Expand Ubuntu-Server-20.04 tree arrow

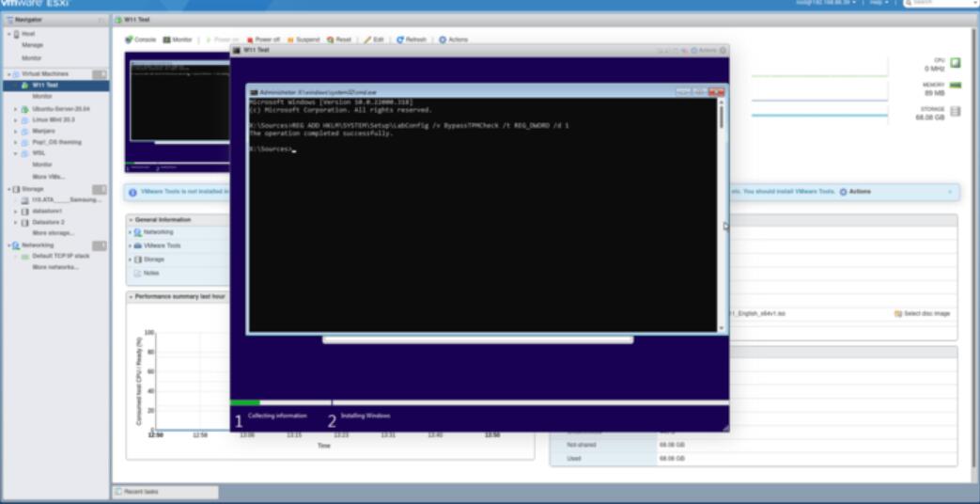pos(16,109)
